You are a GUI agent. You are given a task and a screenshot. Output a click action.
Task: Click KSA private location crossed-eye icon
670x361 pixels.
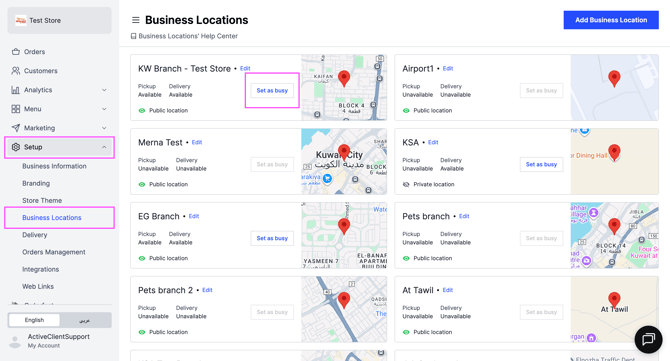coord(406,185)
